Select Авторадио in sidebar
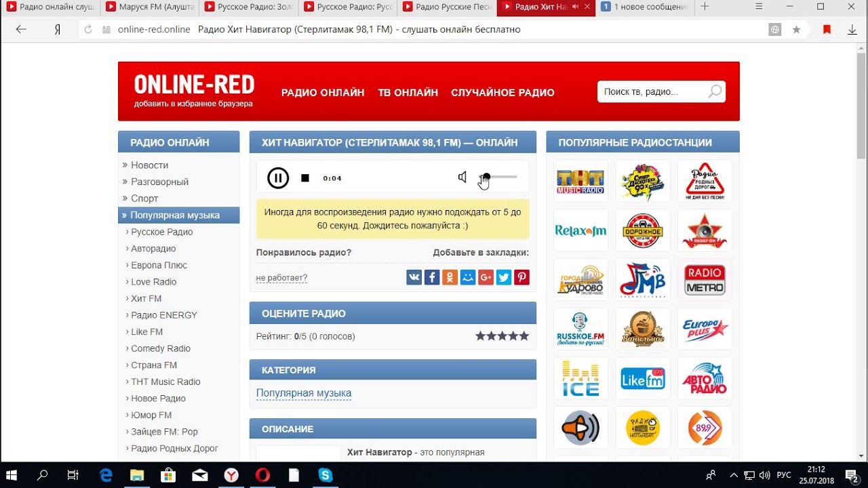 click(x=153, y=249)
